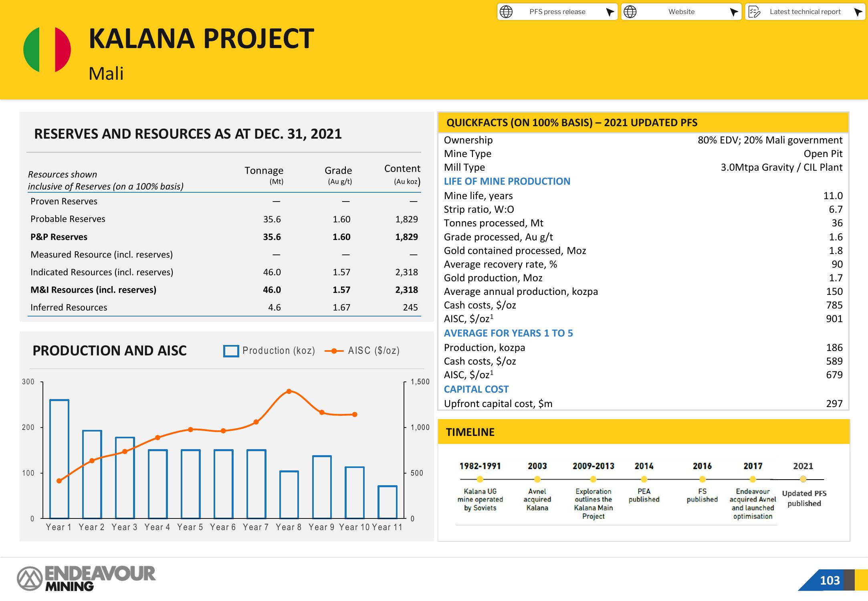
Task: Click 'Updated PFS published' timeline text
Action: click(804, 498)
